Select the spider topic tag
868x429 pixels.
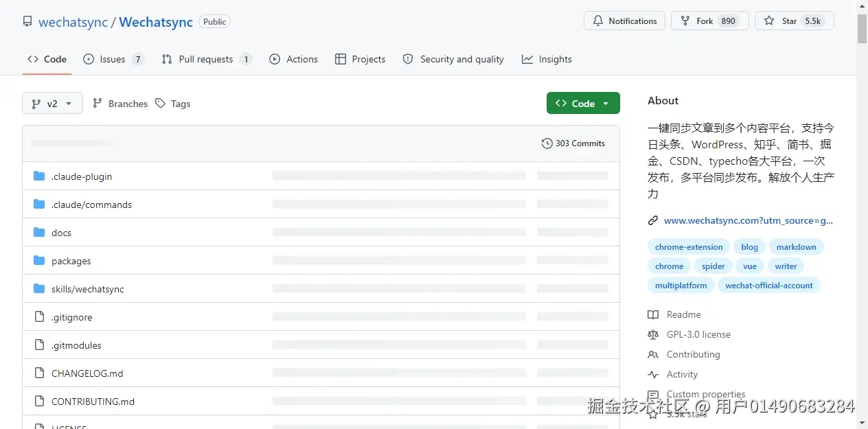click(713, 266)
